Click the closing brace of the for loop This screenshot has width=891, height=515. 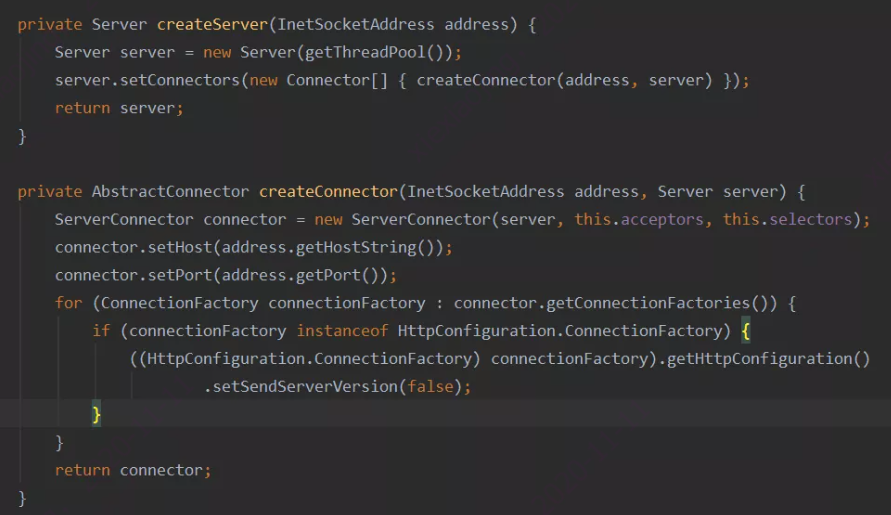pos(59,443)
